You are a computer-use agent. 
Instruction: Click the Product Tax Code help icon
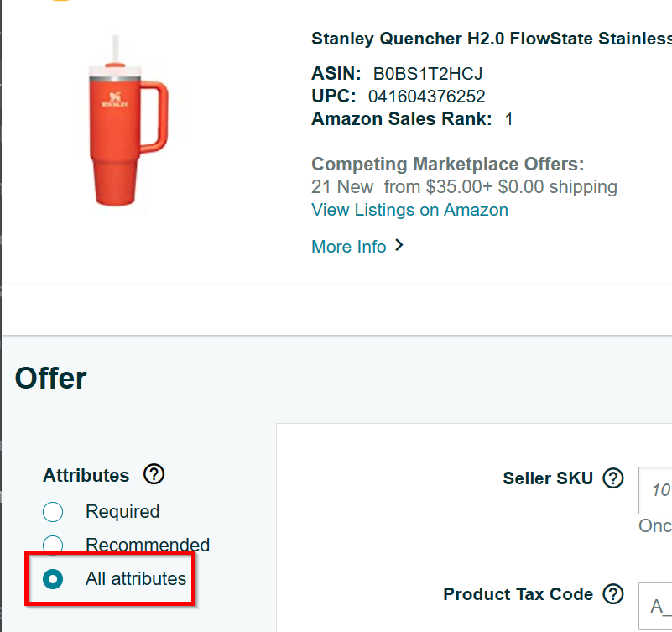[x=614, y=594]
